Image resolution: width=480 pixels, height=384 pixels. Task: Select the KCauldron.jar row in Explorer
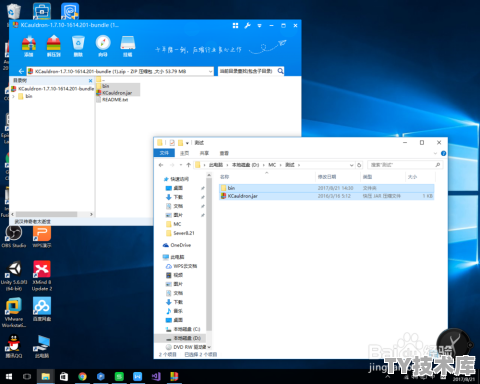326,196
